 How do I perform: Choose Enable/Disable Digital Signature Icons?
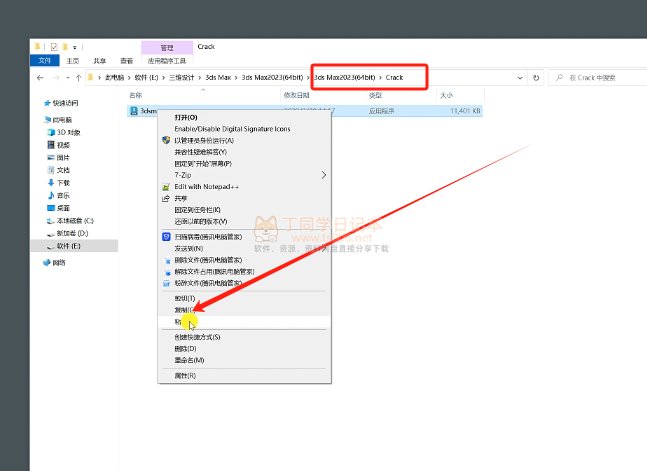pos(232,129)
